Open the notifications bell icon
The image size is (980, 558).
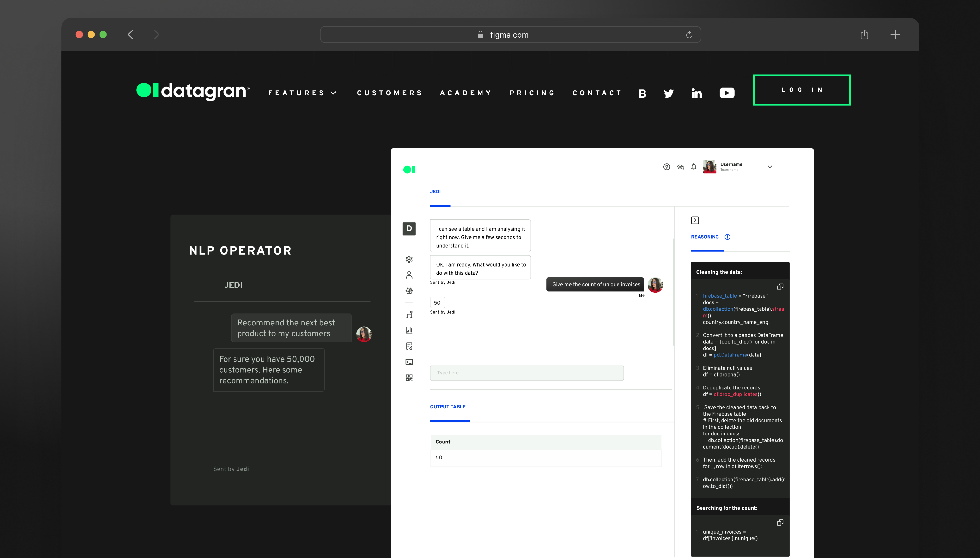(x=694, y=167)
